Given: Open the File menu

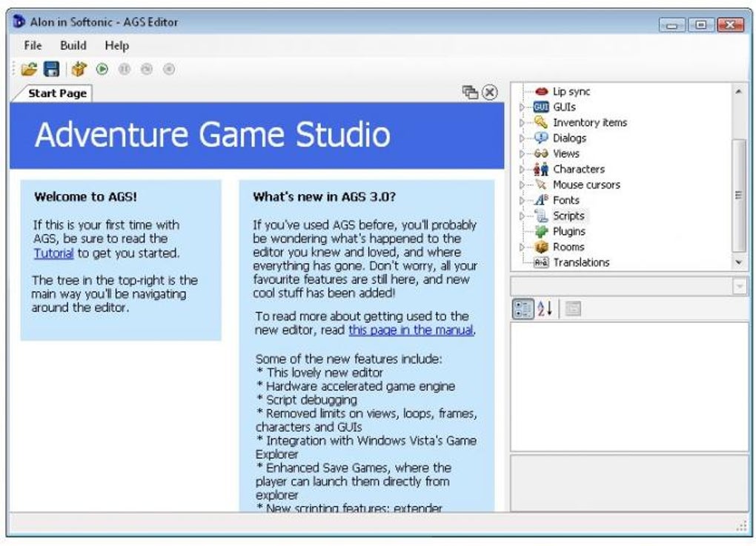Looking at the screenshot, I should [33, 45].
